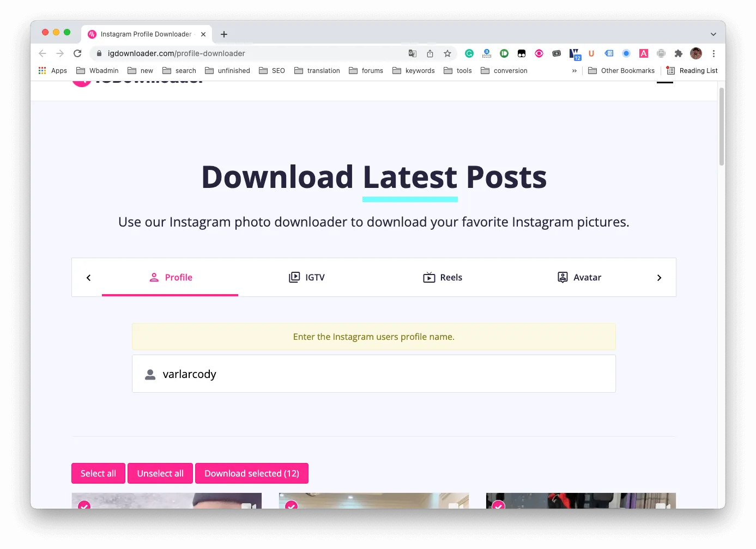Open the site hamburger menu
Screen dimensions: 756x549
click(665, 82)
